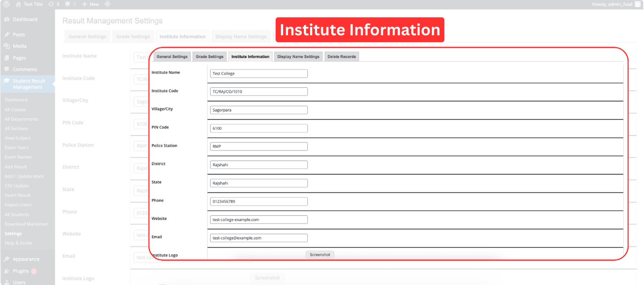Click the State field containing Rajshahi

click(259, 183)
